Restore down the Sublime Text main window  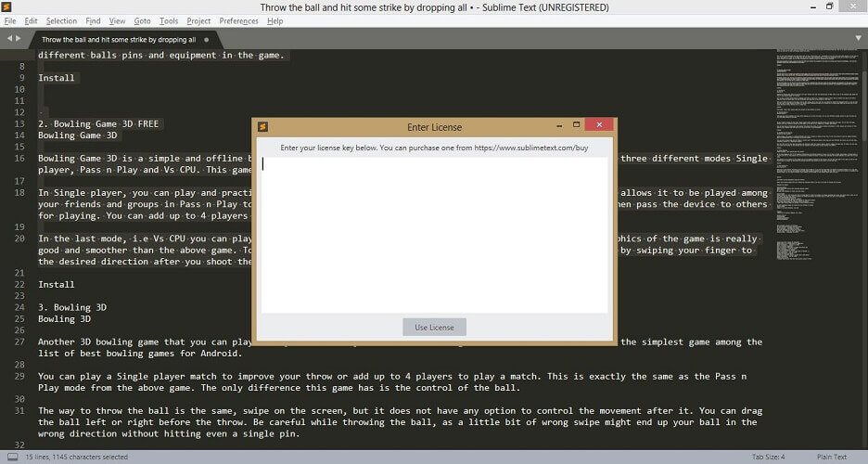pyautogui.click(x=829, y=6)
